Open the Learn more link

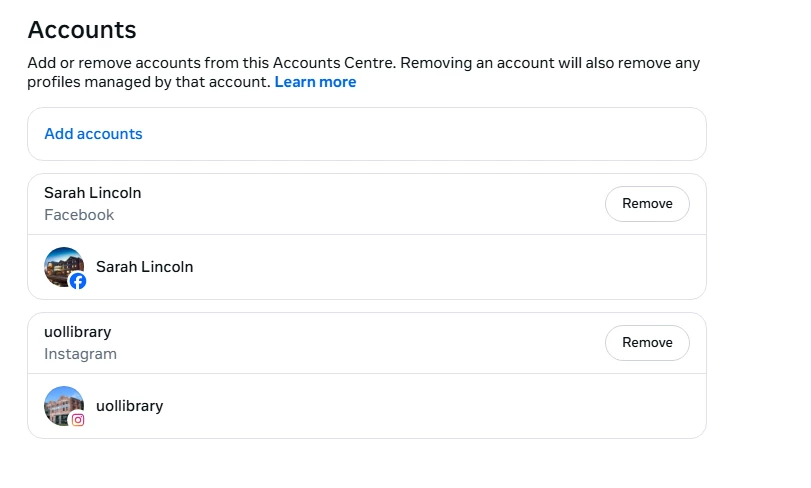point(315,82)
